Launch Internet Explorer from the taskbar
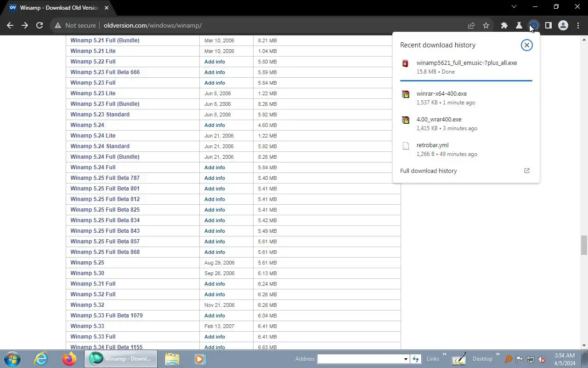Screen dimensions: 588x368 pyautogui.click(x=41, y=359)
